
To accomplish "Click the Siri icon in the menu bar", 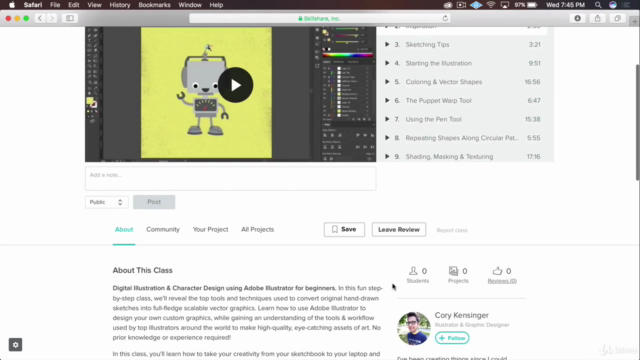I will [x=613, y=5].
